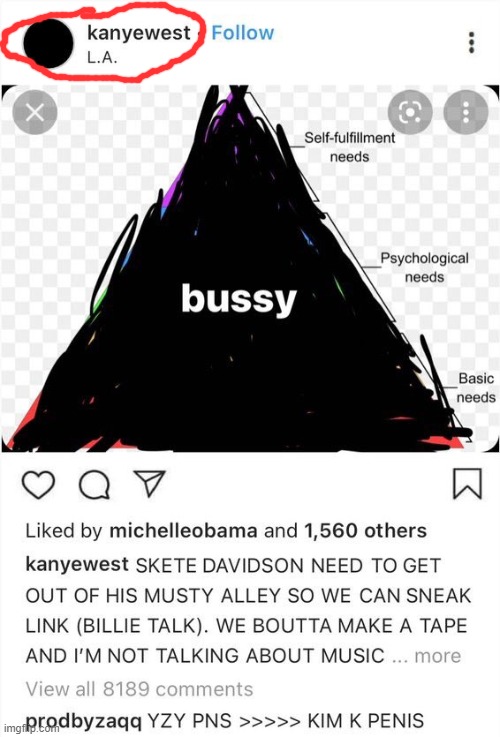The height and width of the screenshot is (737, 500).
Task: View all 8189 comments
Action: (x=140, y=689)
